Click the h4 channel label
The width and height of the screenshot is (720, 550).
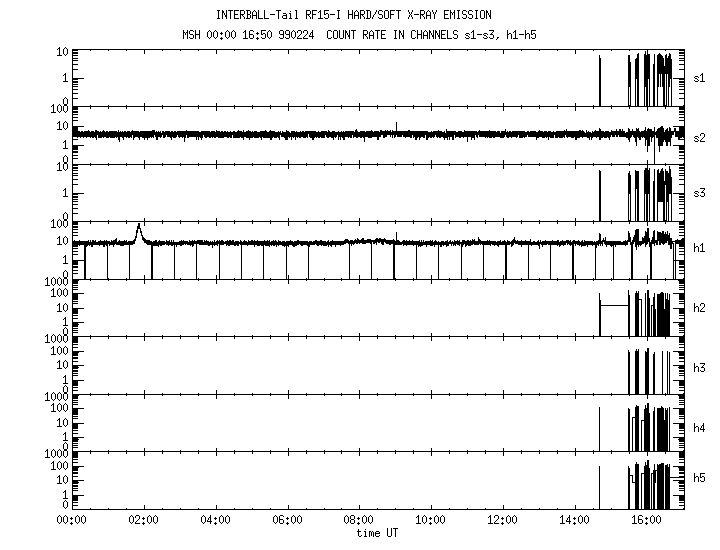point(700,427)
